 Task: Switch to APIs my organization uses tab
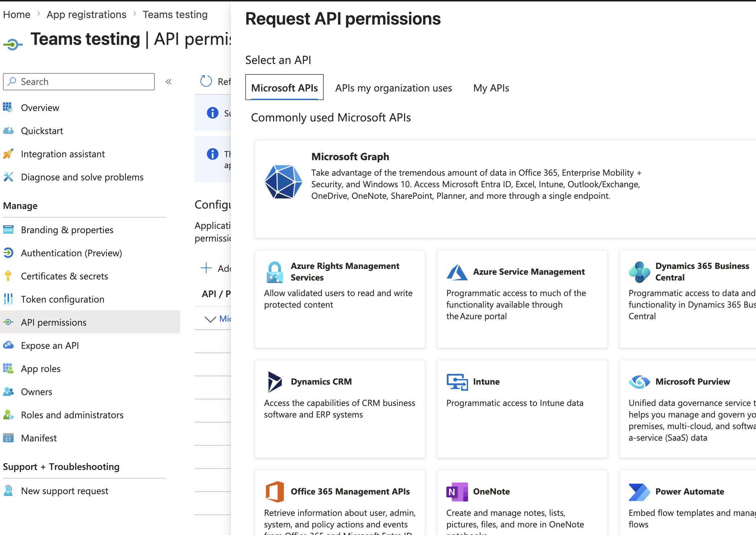[x=393, y=88]
